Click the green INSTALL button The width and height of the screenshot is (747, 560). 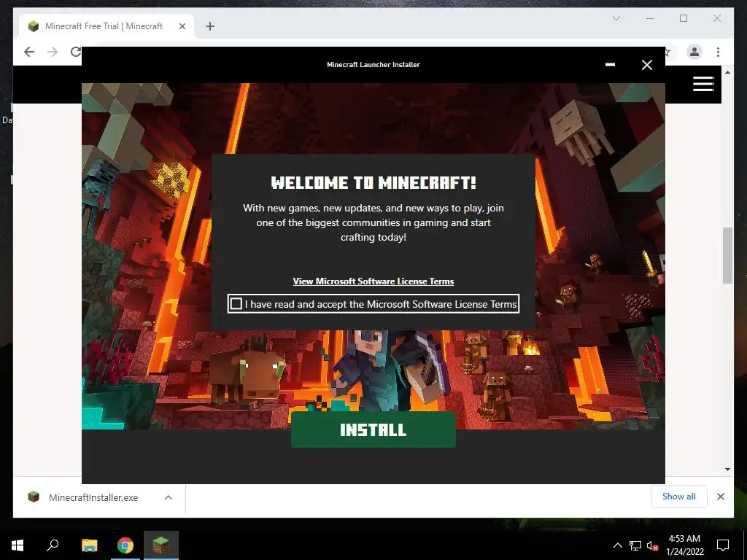pyautogui.click(x=373, y=429)
